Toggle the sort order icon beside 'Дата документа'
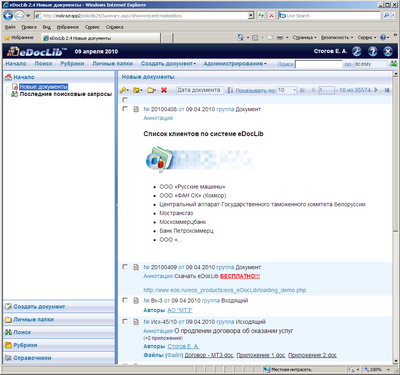The height and width of the screenshot is (375, 400). click(230, 90)
